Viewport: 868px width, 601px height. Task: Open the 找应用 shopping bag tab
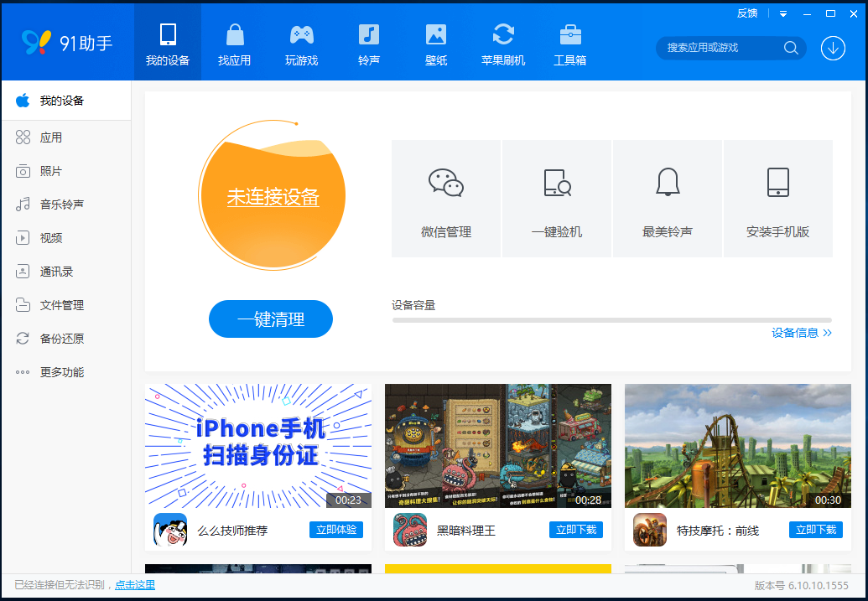pos(235,43)
